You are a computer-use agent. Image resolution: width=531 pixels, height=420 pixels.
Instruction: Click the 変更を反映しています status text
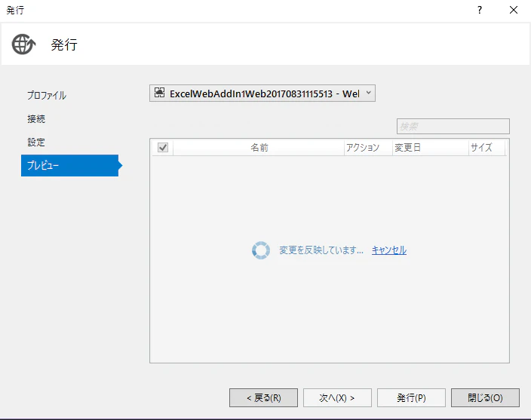click(x=321, y=250)
